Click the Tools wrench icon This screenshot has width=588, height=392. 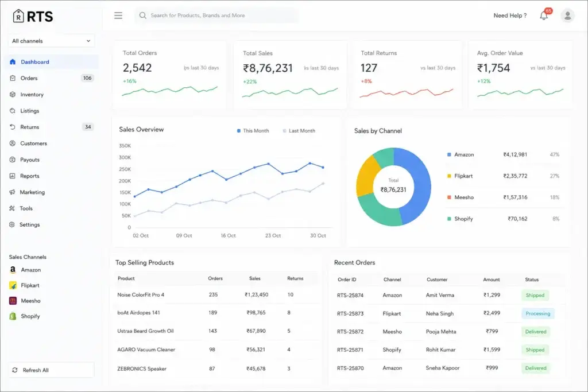click(12, 208)
